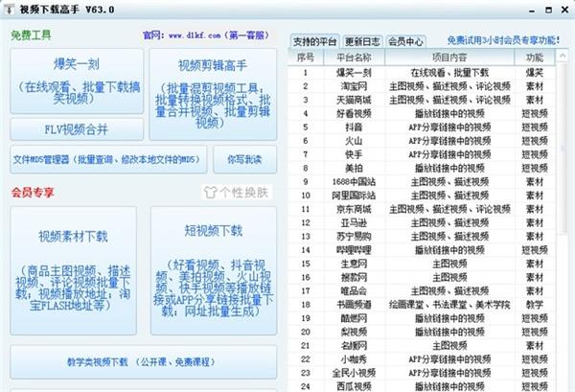
Task: Select the 苏宁易购 row
Action: [422, 237]
